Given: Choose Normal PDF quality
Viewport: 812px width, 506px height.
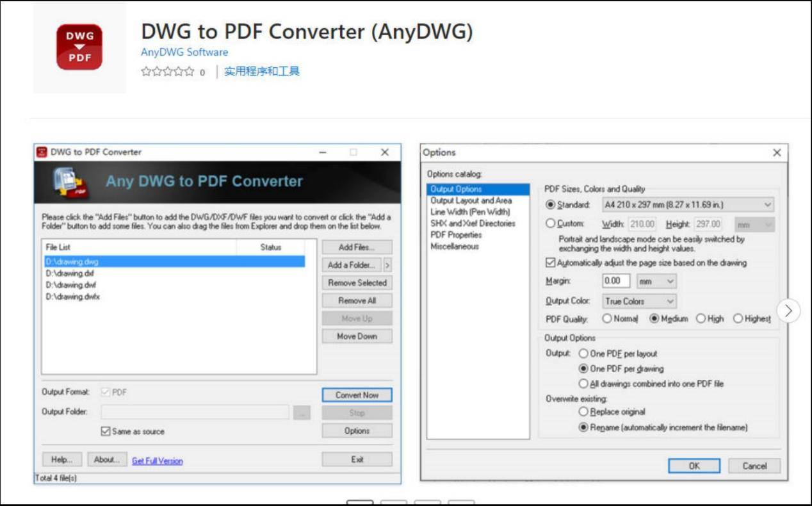Looking at the screenshot, I should 607,318.
